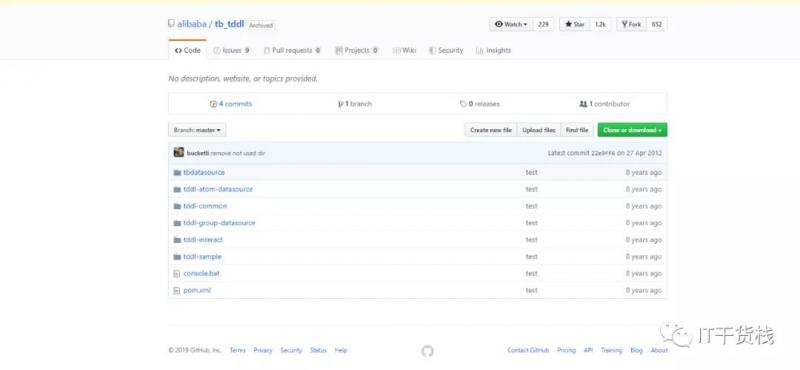Image resolution: width=800 pixels, height=370 pixels.
Task: Open the tddl-group-datasource folder
Action: tap(219, 223)
